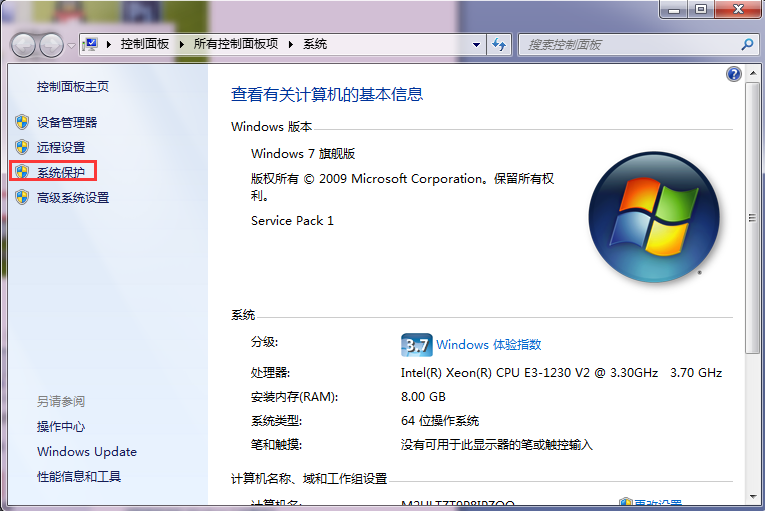Click the processor value Intel(R) Xeon(R) text
This screenshot has width=765, height=511.
[561, 373]
